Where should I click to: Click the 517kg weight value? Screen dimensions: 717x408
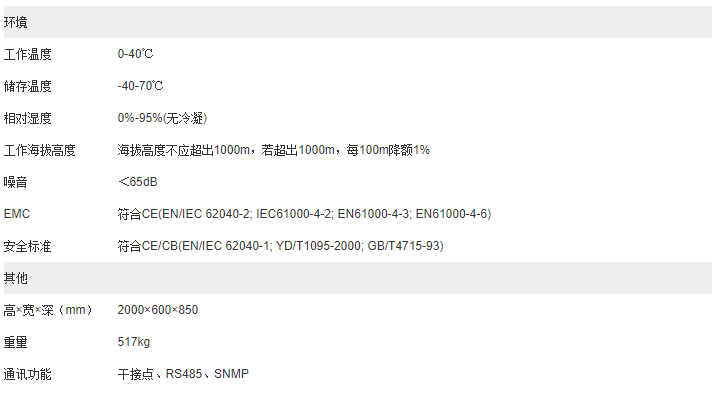pyautogui.click(x=134, y=342)
